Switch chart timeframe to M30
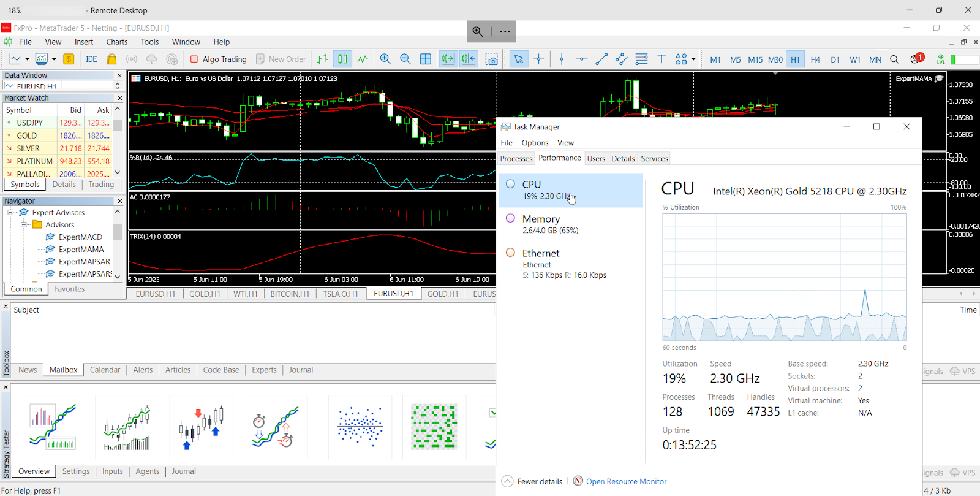This screenshot has height=496, width=980. pos(775,59)
